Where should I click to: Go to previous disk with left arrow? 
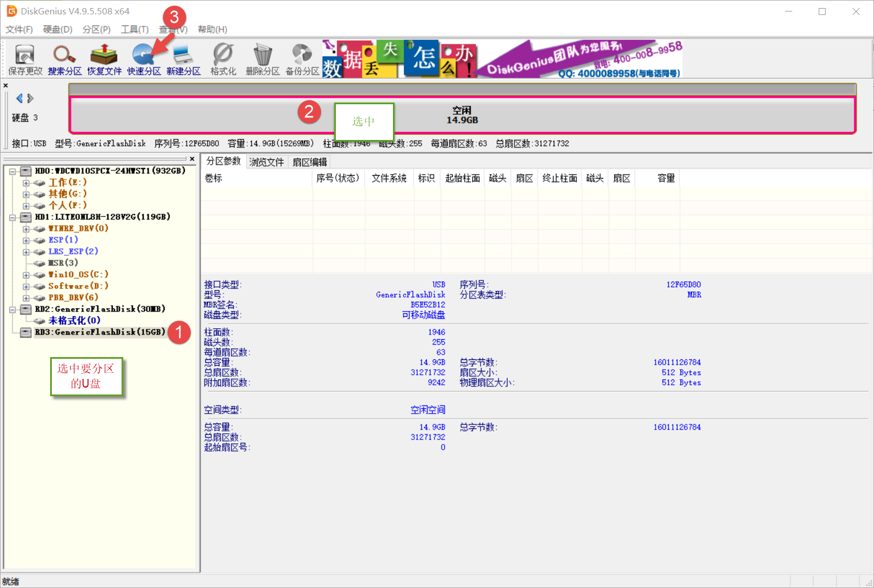[x=20, y=98]
